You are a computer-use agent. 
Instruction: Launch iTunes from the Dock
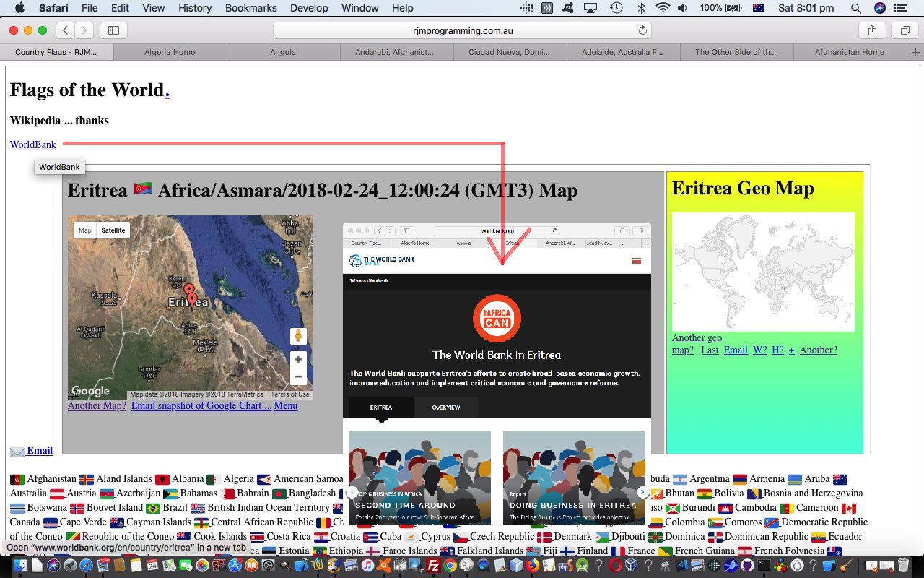(x=367, y=566)
